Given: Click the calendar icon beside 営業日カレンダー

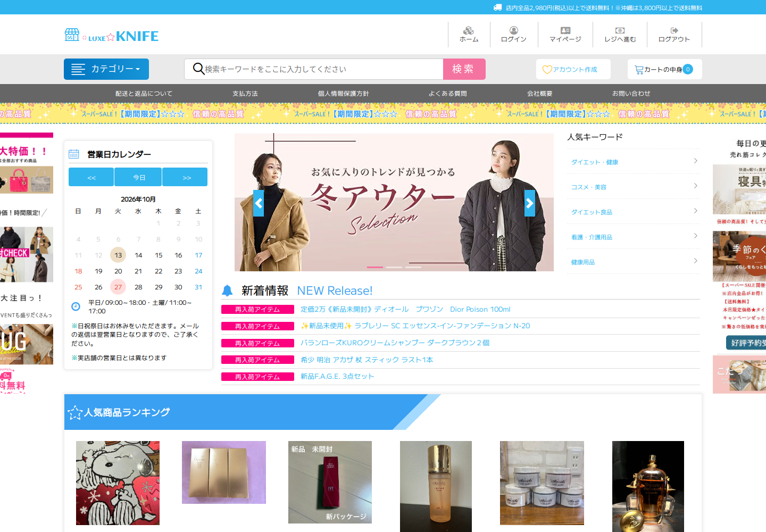Looking at the screenshot, I should (x=74, y=154).
